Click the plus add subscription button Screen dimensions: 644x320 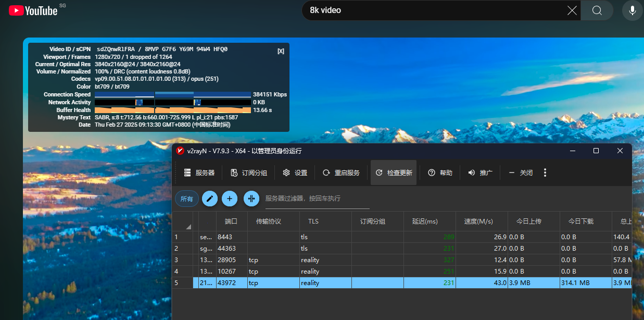(230, 199)
